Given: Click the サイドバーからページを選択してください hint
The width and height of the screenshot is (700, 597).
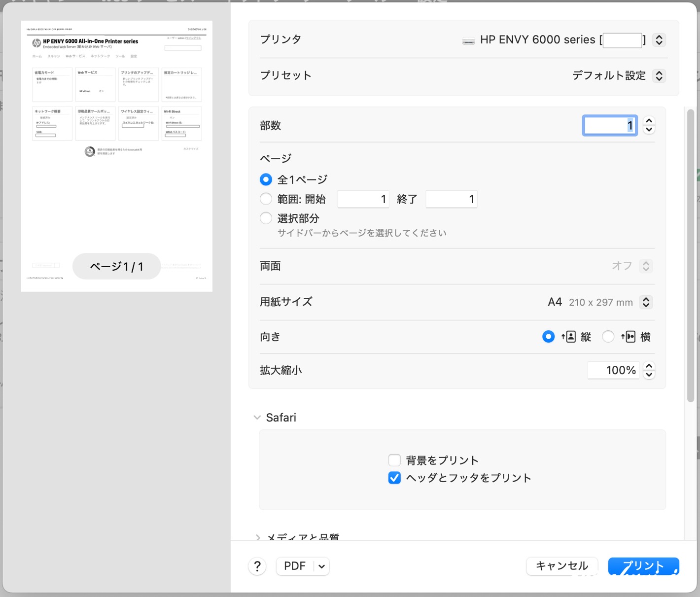Looking at the screenshot, I should 362,233.
